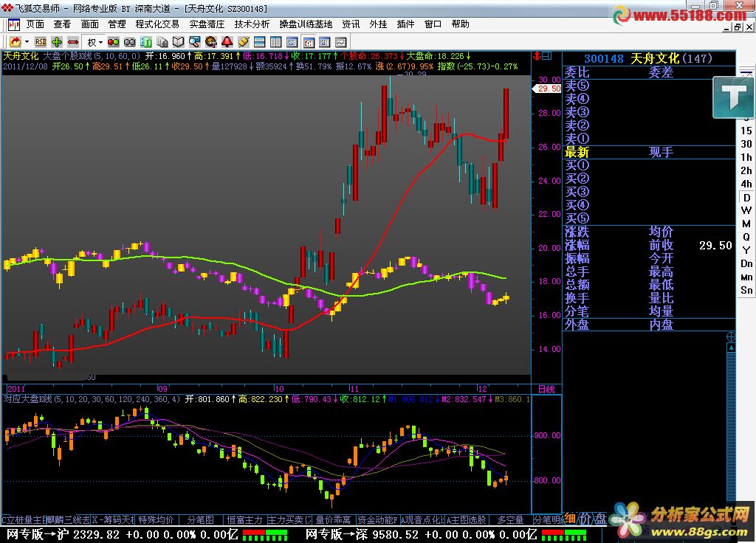Click the magnifier search toolbar icon
The width and height of the screenshot is (756, 543).
pos(195,42)
